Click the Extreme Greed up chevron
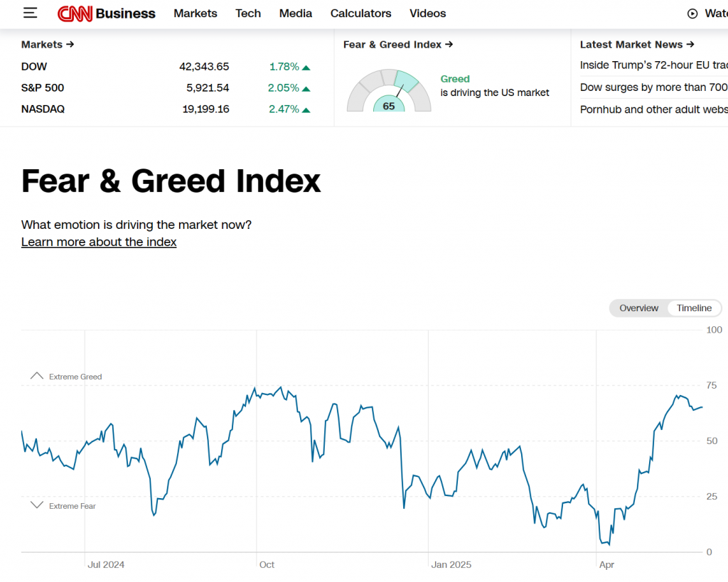728x582 pixels. click(x=36, y=376)
